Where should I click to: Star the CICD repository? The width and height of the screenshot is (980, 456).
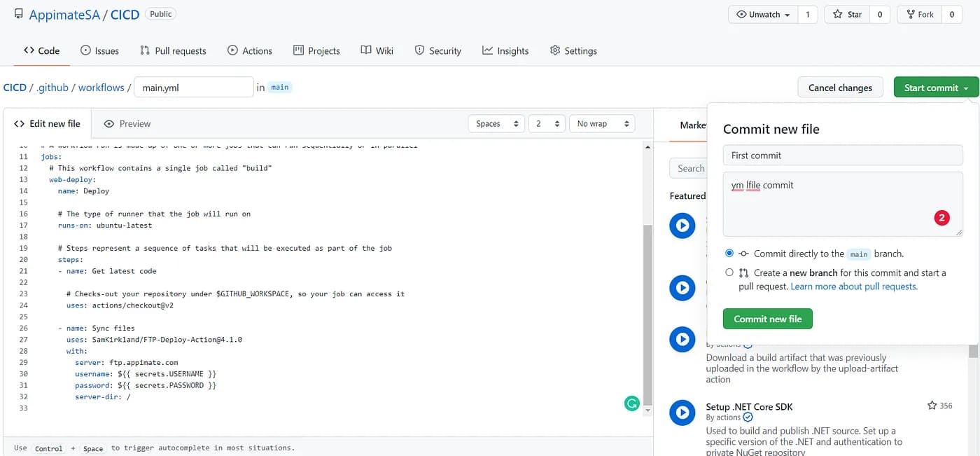847,14
